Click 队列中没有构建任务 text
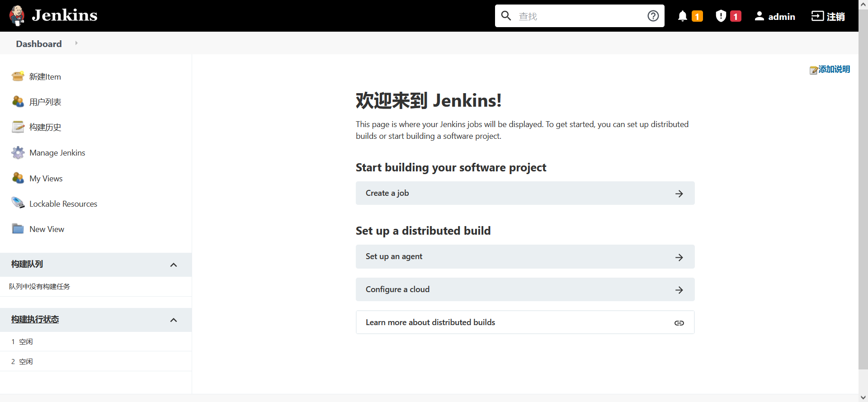Image resolution: width=868 pixels, height=402 pixels. [x=40, y=287]
